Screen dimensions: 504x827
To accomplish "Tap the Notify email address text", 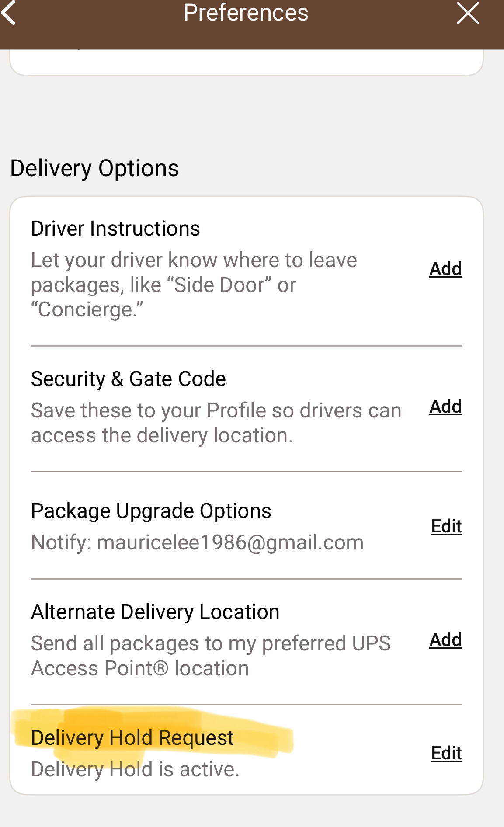I will 197,542.
